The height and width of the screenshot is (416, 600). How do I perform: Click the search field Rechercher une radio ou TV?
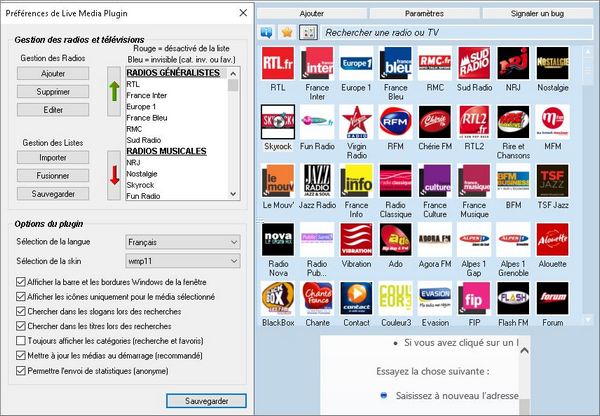(457, 33)
